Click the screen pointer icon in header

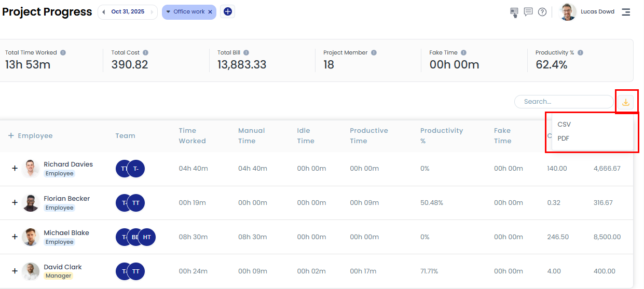coord(514,12)
